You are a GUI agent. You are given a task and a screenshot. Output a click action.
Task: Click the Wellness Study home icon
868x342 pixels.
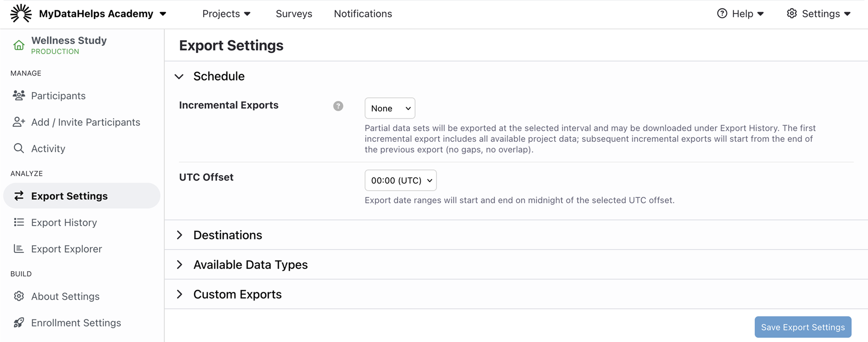(x=19, y=45)
